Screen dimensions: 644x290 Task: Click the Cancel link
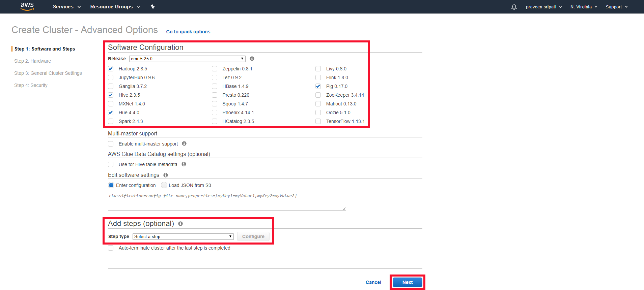[x=373, y=282]
